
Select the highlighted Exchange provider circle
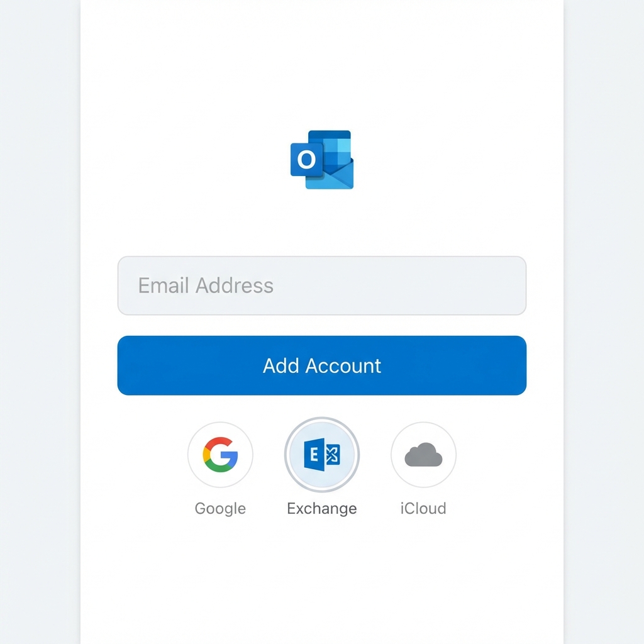pos(322,454)
